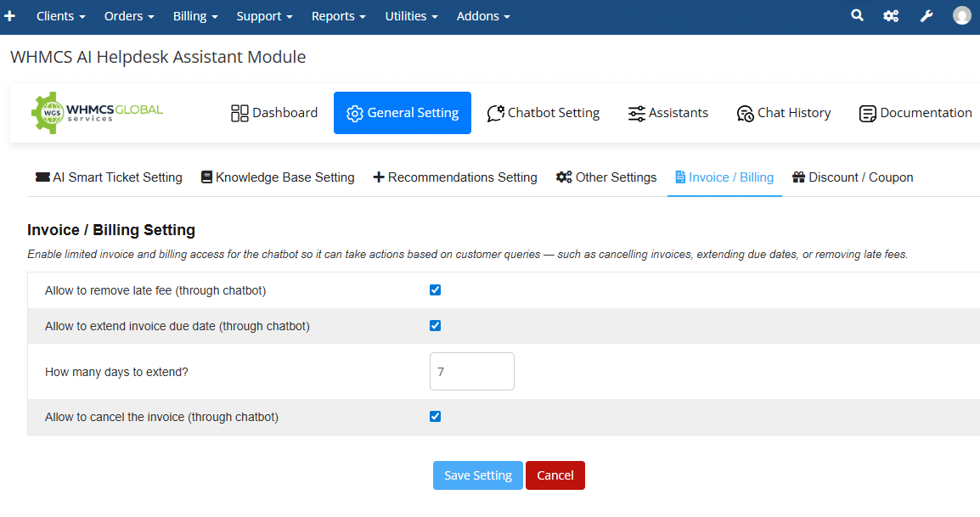Open the Addons dropdown menu
The width and height of the screenshot is (980, 517).
[x=483, y=16]
